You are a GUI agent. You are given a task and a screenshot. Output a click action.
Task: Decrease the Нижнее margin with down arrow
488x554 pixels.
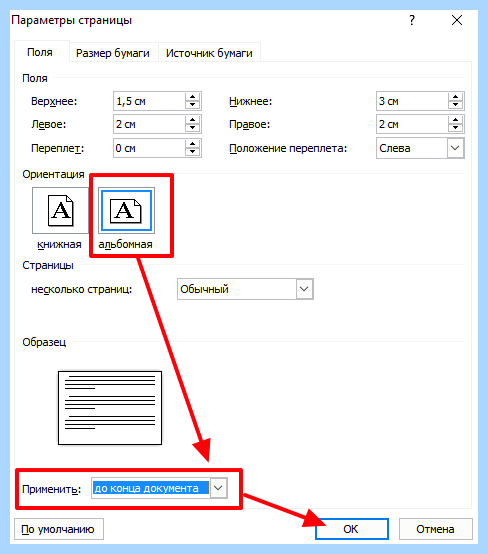click(x=455, y=105)
